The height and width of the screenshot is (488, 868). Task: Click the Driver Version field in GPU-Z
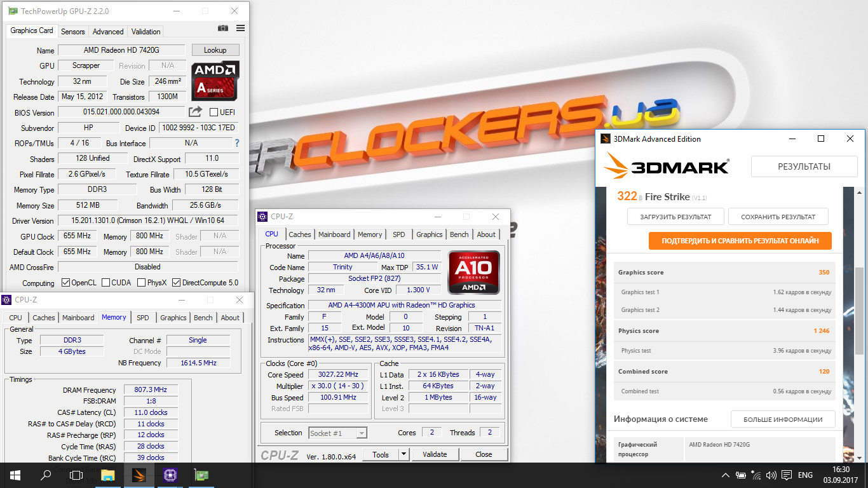click(x=149, y=221)
